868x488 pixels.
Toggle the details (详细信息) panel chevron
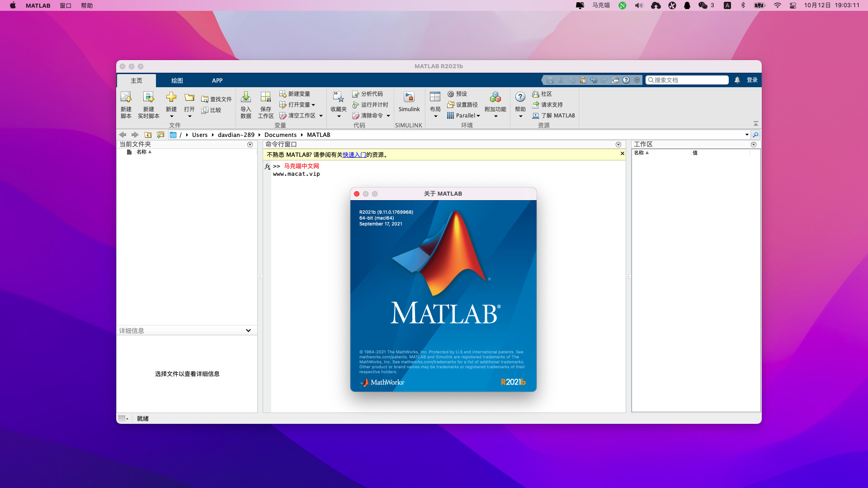click(x=248, y=330)
